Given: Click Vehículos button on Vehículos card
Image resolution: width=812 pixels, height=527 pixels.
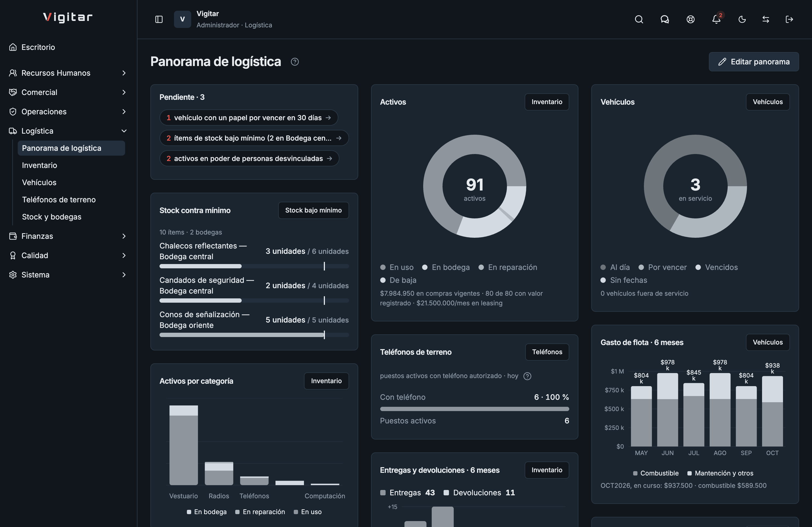Looking at the screenshot, I should 768,102.
